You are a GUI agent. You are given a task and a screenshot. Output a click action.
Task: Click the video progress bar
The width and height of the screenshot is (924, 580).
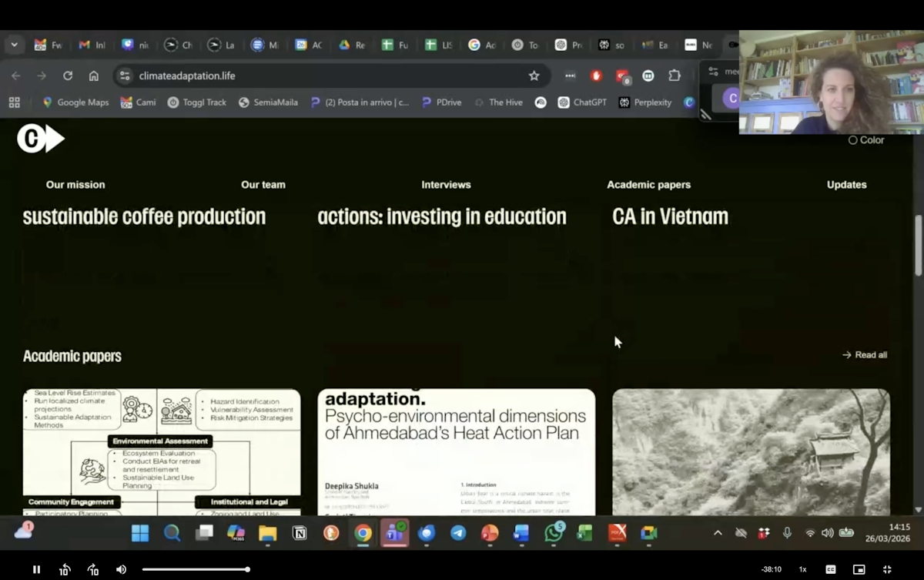point(195,569)
